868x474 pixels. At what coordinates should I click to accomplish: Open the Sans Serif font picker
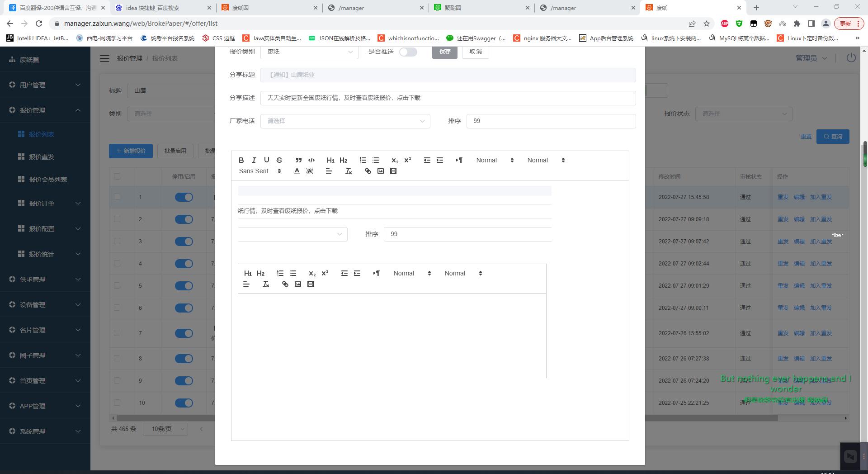[260, 171]
